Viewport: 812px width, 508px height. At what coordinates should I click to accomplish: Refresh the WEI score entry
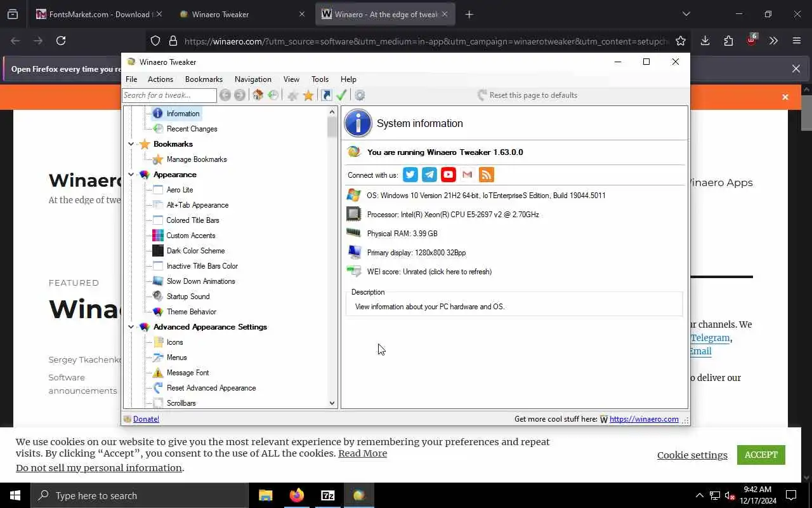click(x=429, y=272)
